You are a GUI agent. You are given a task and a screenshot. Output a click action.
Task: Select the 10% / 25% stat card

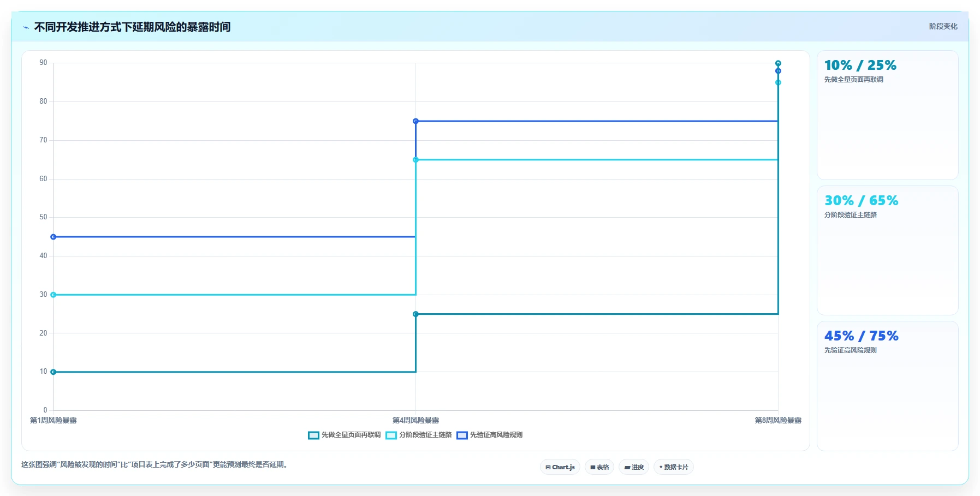point(887,115)
